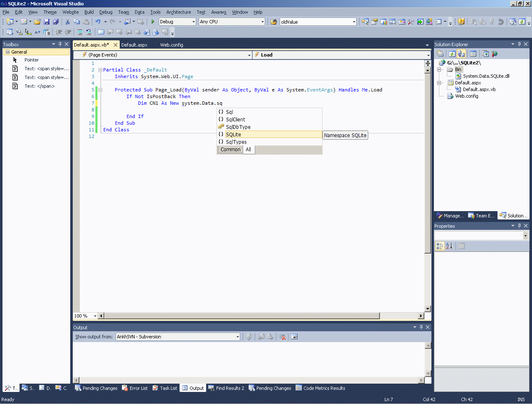Viewport: 532px width, 404px height.
Task: Click the green Start Debugging arrow
Action: [153, 22]
